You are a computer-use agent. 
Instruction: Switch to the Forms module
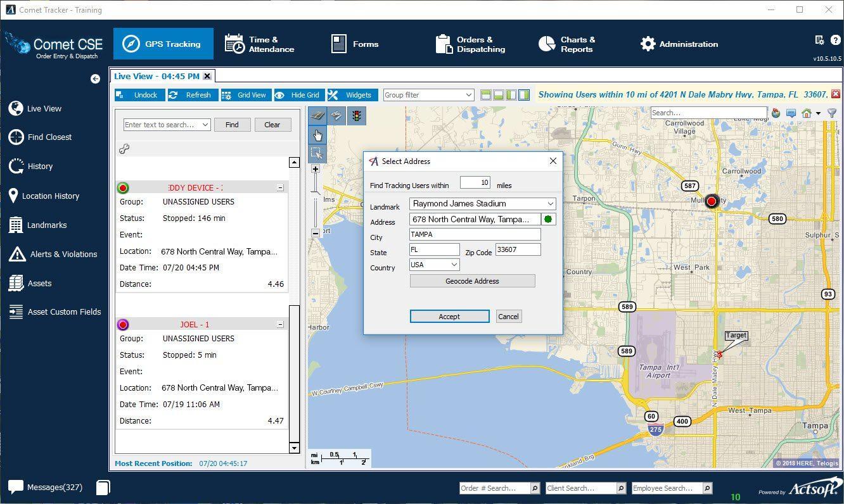(355, 44)
